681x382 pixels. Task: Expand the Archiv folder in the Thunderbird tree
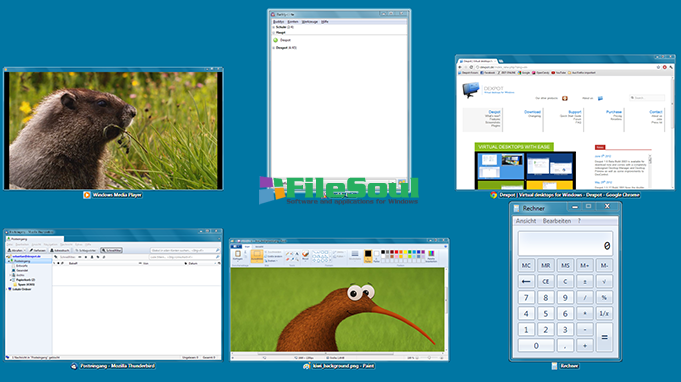coord(10,275)
